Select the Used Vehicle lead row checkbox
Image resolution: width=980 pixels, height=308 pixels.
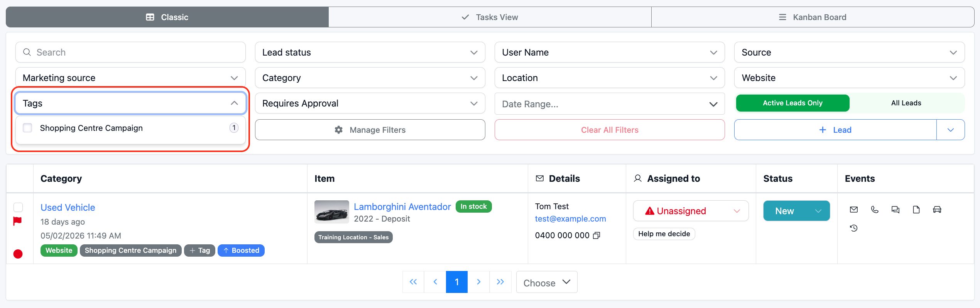(18, 207)
